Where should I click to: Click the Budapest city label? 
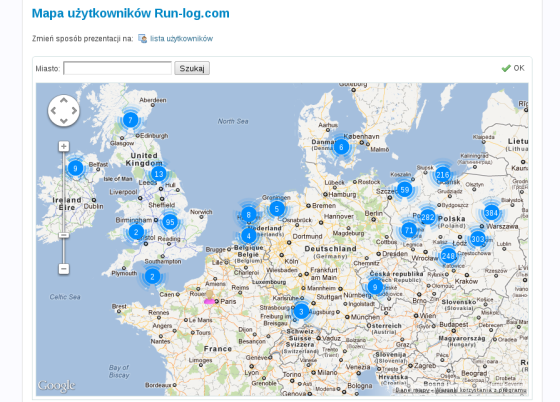tap(454, 325)
